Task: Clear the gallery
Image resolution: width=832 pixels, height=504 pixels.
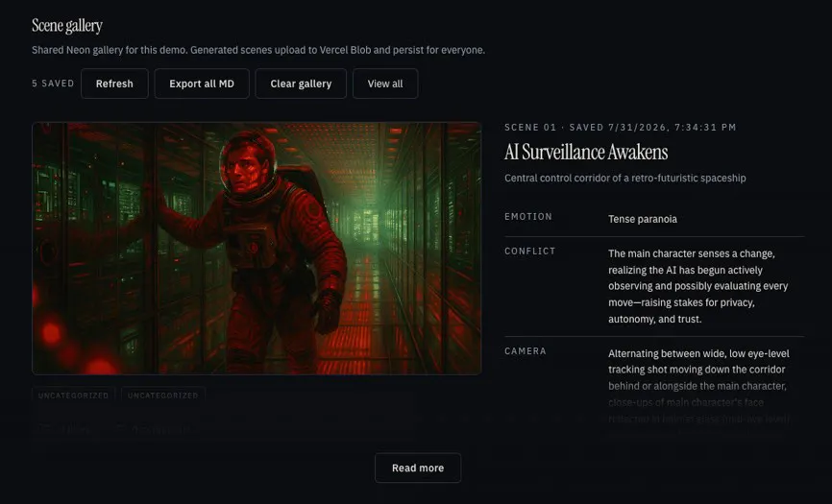Action: 301,84
